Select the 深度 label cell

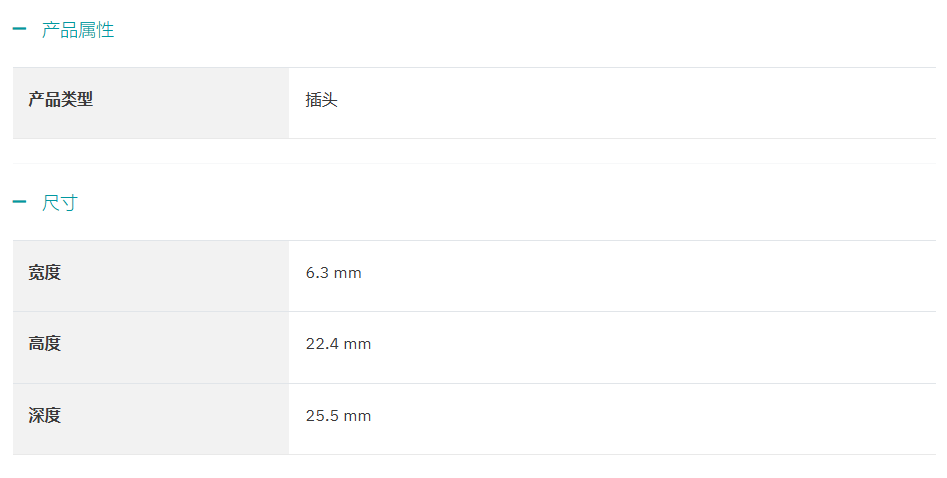pos(151,419)
